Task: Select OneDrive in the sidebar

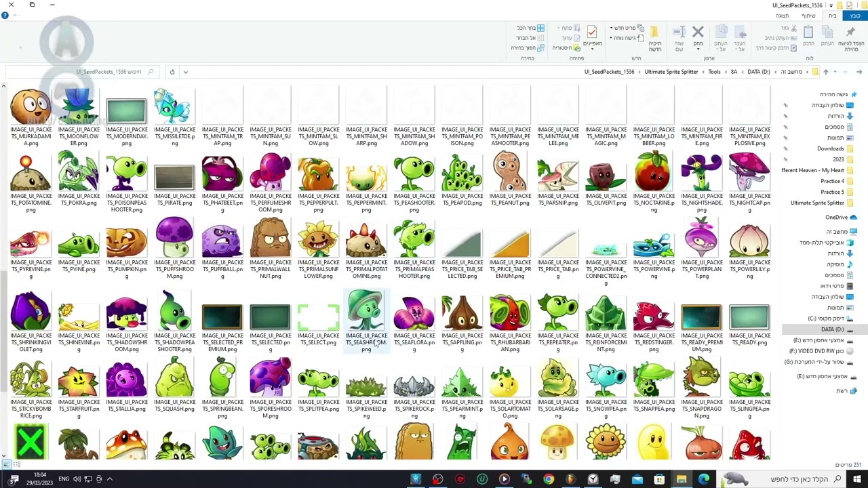Action: 841,217
